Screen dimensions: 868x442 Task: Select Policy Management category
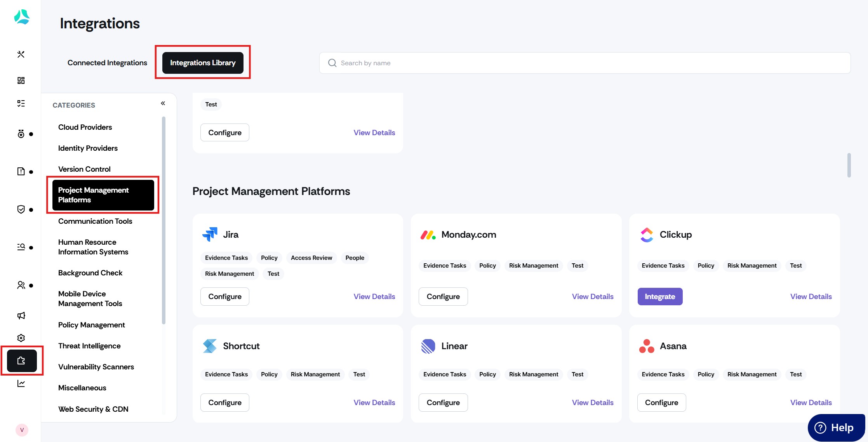tap(91, 325)
